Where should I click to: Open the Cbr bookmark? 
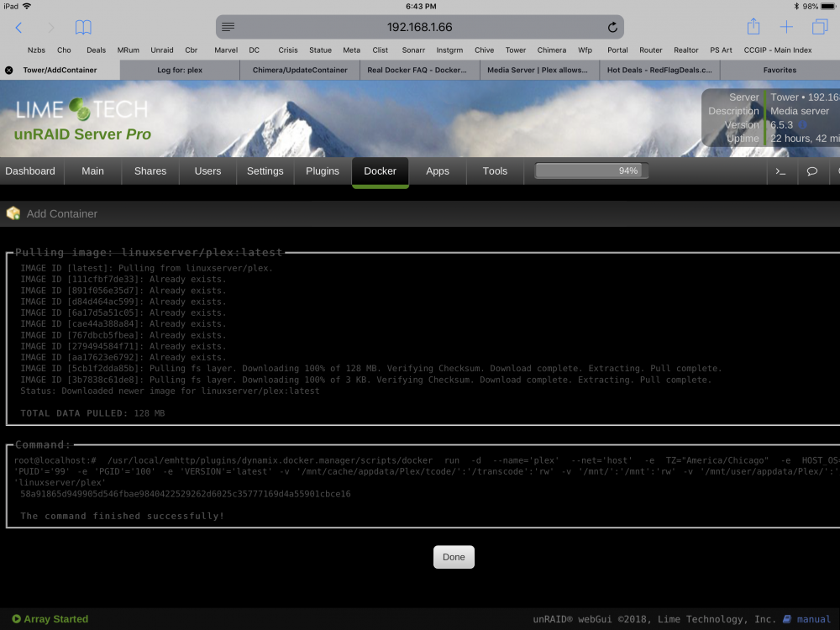tap(192, 50)
